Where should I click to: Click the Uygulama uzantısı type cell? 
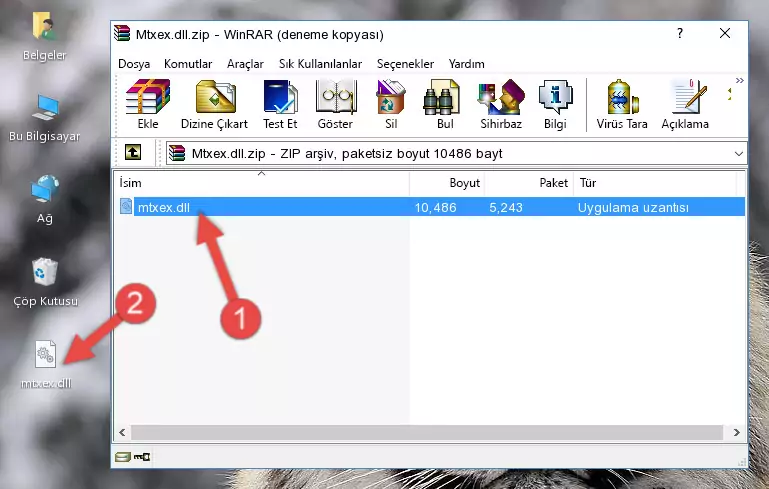tap(633, 207)
